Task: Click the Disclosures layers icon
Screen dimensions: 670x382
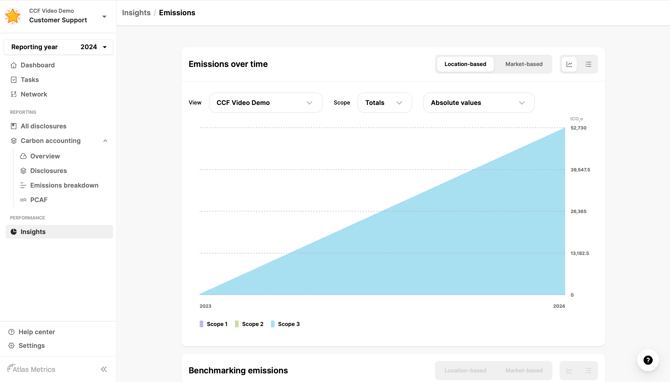Action: (x=23, y=170)
